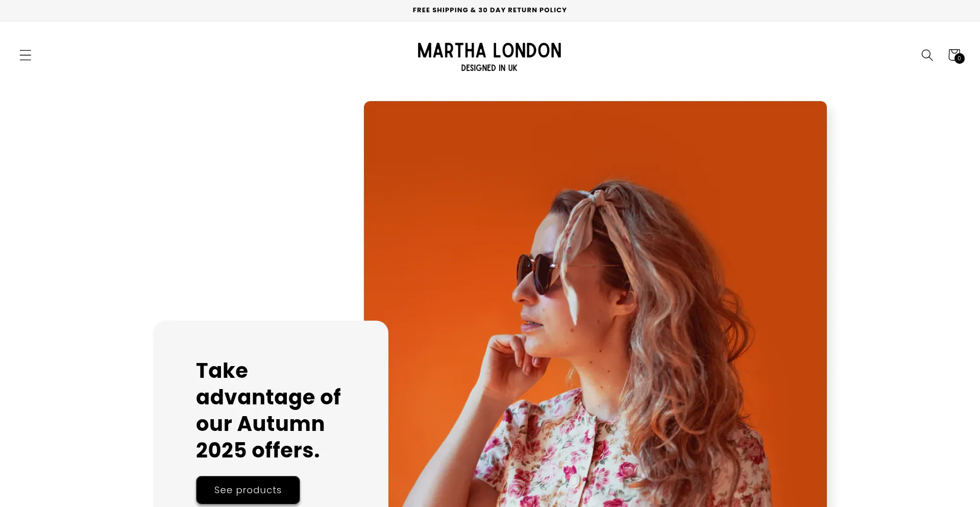Open the search magnifier icon

(927, 55)
